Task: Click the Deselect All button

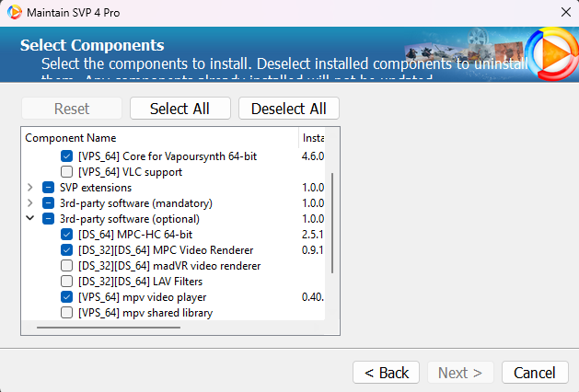Action: point(289,109)
